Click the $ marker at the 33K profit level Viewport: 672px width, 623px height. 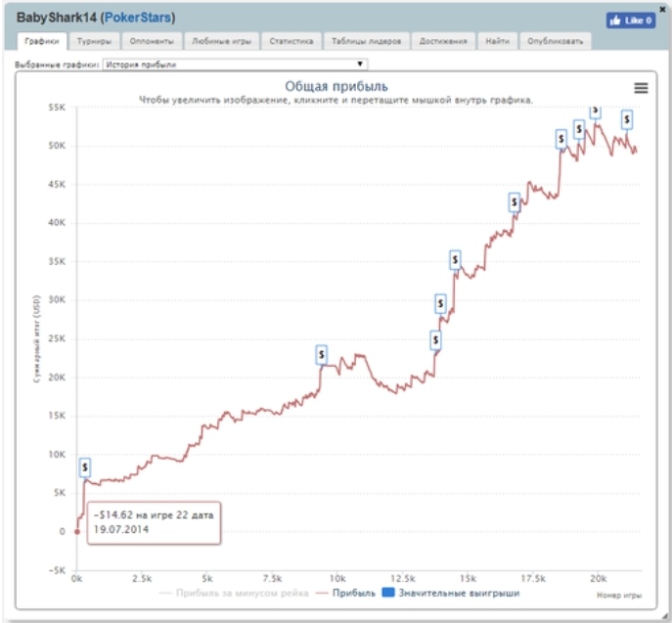pyautogui.click(x=455, y=260)
